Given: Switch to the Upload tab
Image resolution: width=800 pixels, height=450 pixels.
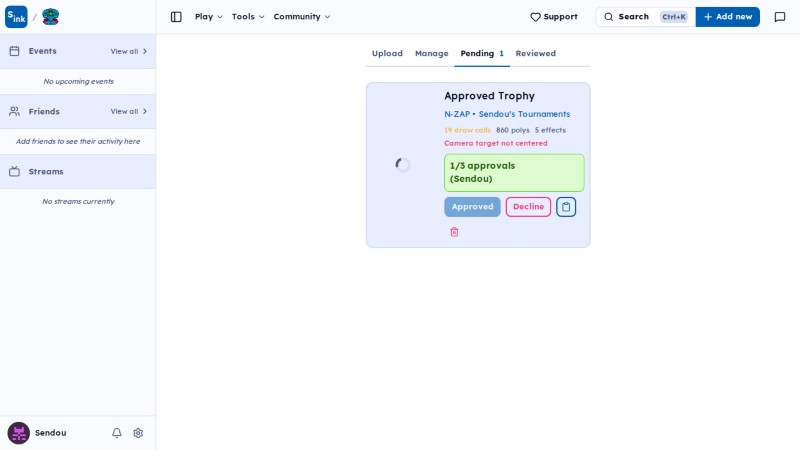Looking at the screenshot, I should click(387, 54).
